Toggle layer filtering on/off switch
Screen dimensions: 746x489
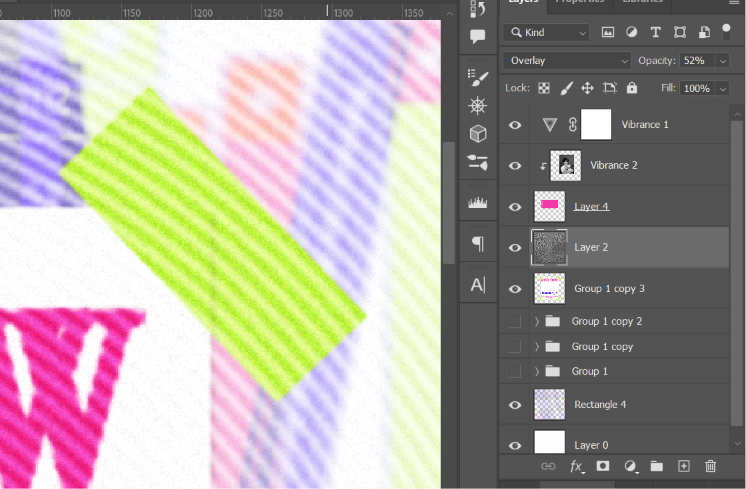pos(726,32)
